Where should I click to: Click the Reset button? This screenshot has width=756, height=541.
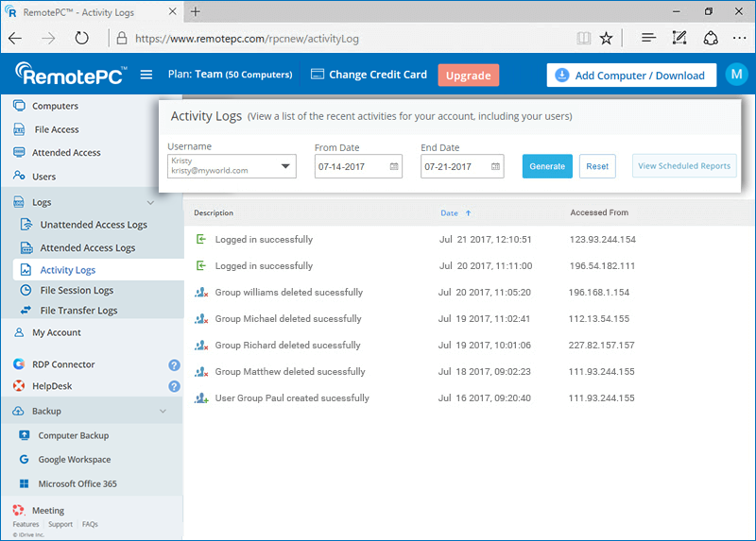pyautogui.click(x=597, y=166)
